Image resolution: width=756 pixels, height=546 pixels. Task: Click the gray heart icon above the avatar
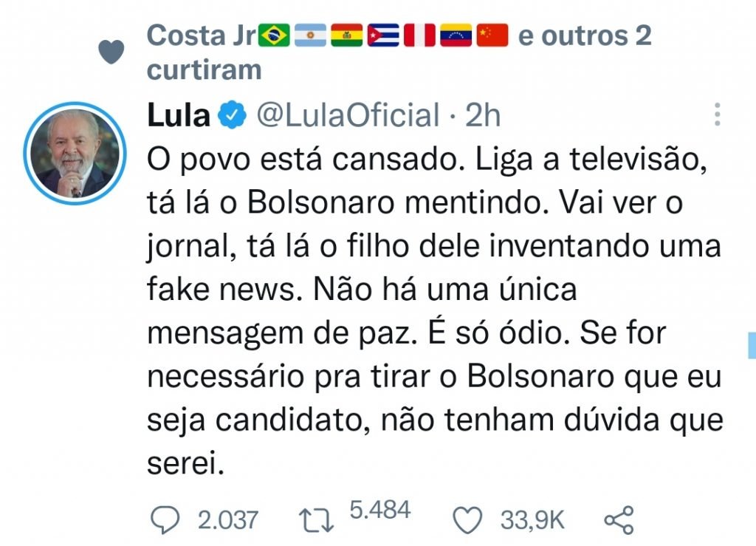pyautogui.click(x=111, y=52)
